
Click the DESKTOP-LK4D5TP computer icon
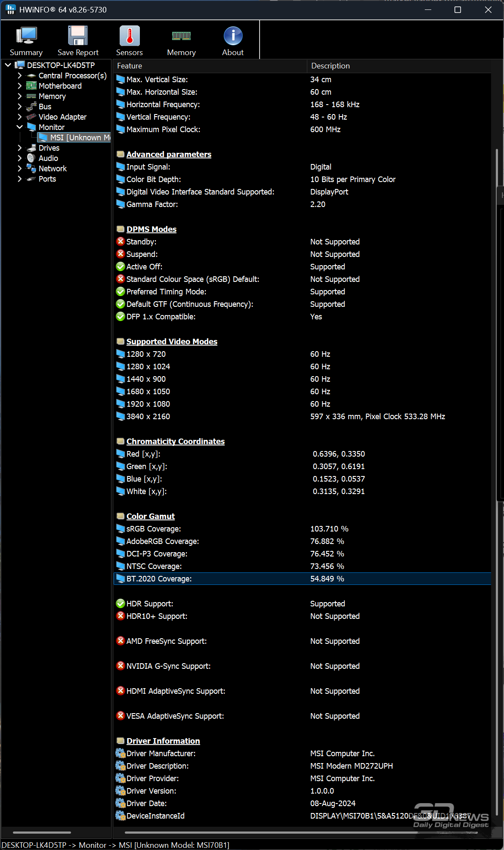[x=20, y=65]
